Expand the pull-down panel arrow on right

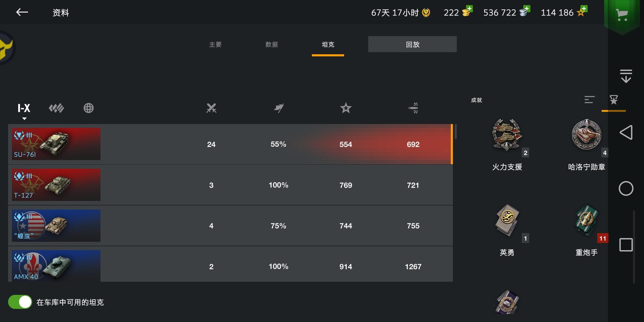point(626,76)
